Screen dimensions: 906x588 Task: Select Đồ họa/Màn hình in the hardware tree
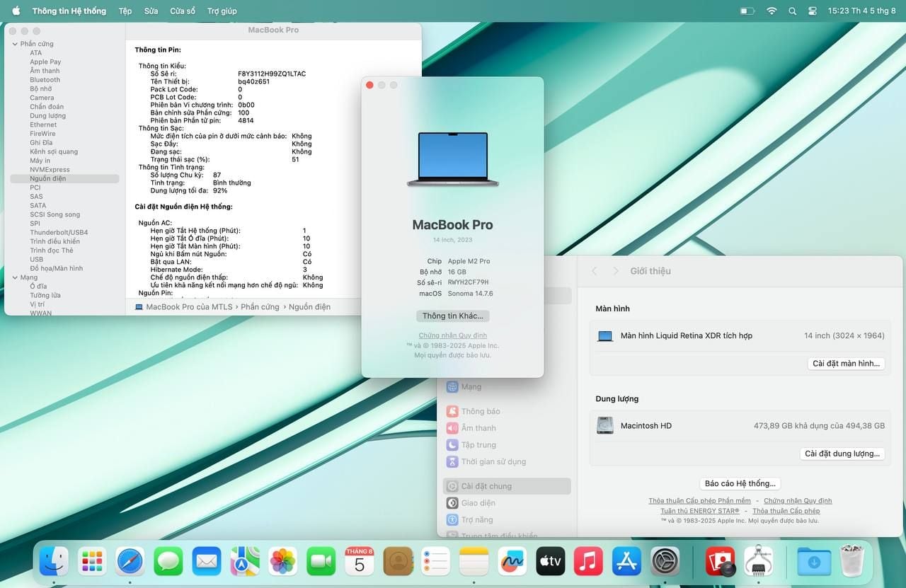(56, 268)
